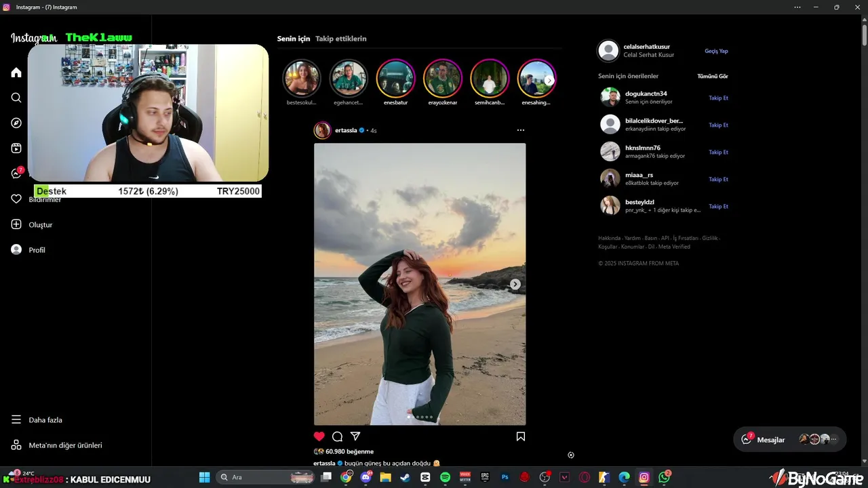
Task: Switch to Takip ettiklerin tab
Action: pos(341,39)
